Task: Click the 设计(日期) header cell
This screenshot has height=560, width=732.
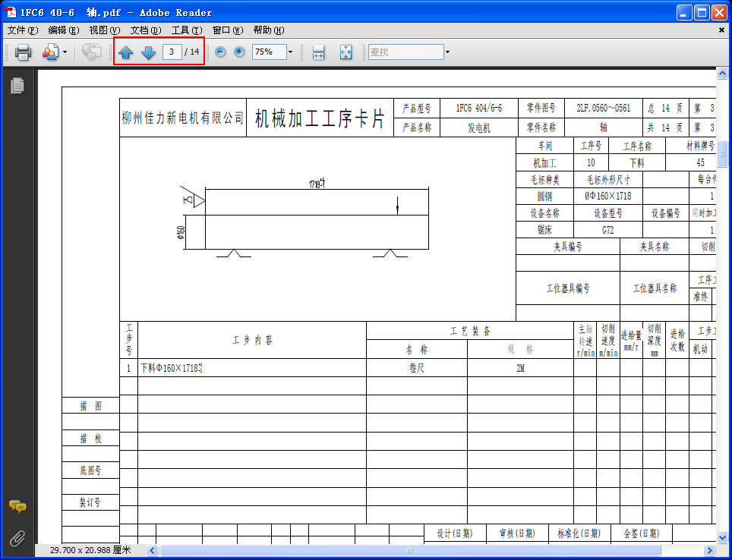Action: click(x=455, y=533)
